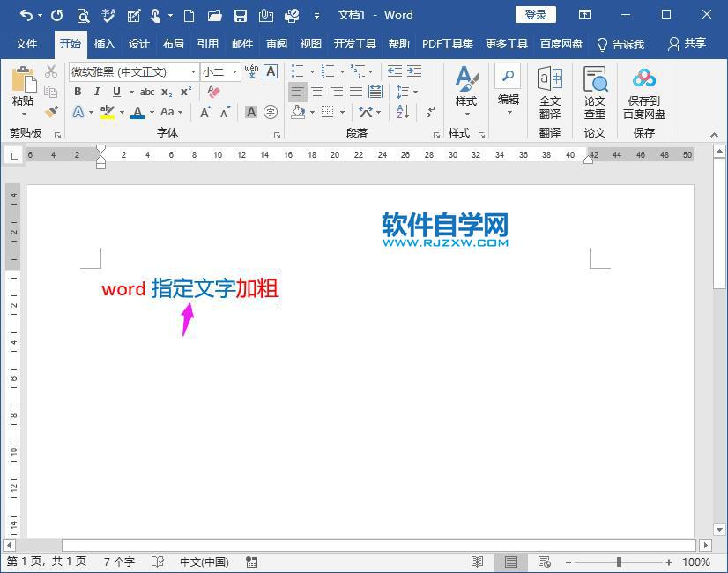728x573 pixels.
Task: Enable center text alignment
Action: tap(316, 92)
